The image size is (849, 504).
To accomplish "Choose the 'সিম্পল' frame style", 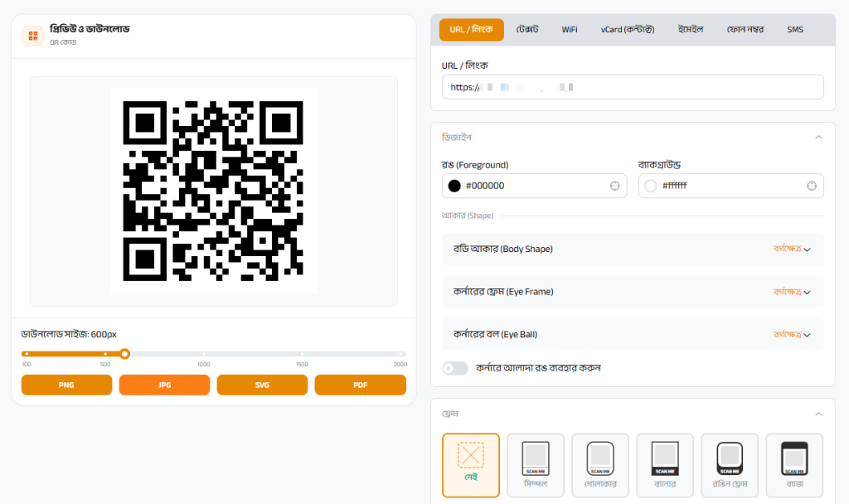I will (536, 465).
